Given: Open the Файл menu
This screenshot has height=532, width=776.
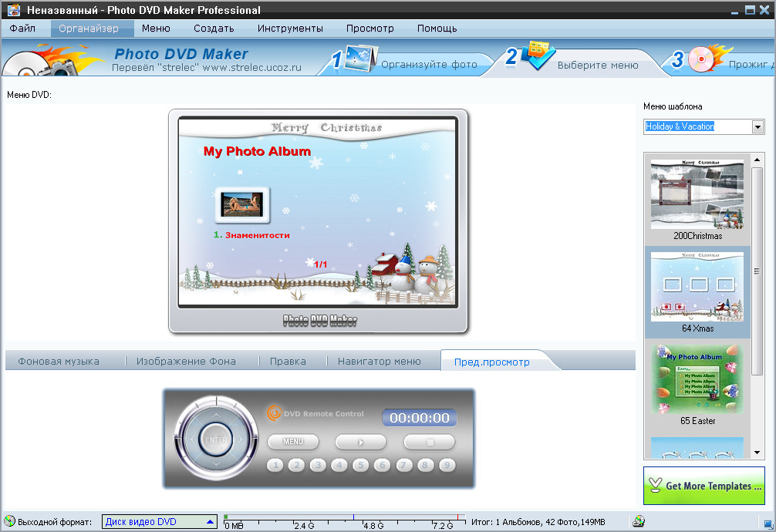Looking at the screenshot, I should [22, 29].
